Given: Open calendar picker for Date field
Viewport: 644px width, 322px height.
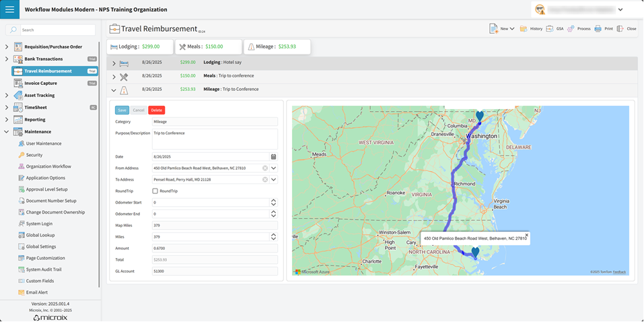Looking at the screenshot, I should (273, 157).
